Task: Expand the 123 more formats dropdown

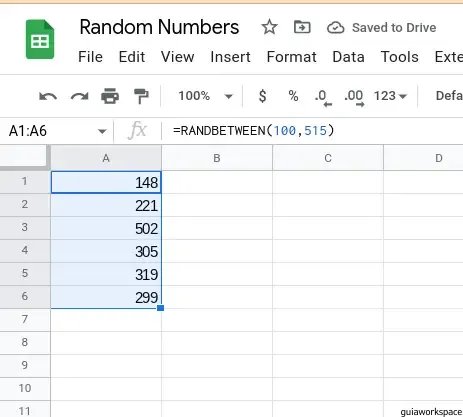Action: tap(390, 96)
